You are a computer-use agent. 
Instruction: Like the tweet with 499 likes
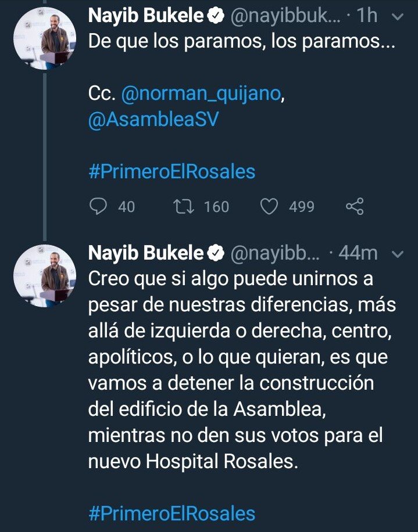269,206
